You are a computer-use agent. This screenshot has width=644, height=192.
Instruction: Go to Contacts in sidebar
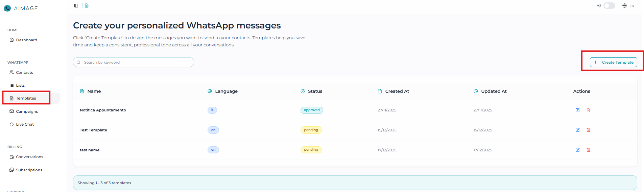click(x=24, y=72)
